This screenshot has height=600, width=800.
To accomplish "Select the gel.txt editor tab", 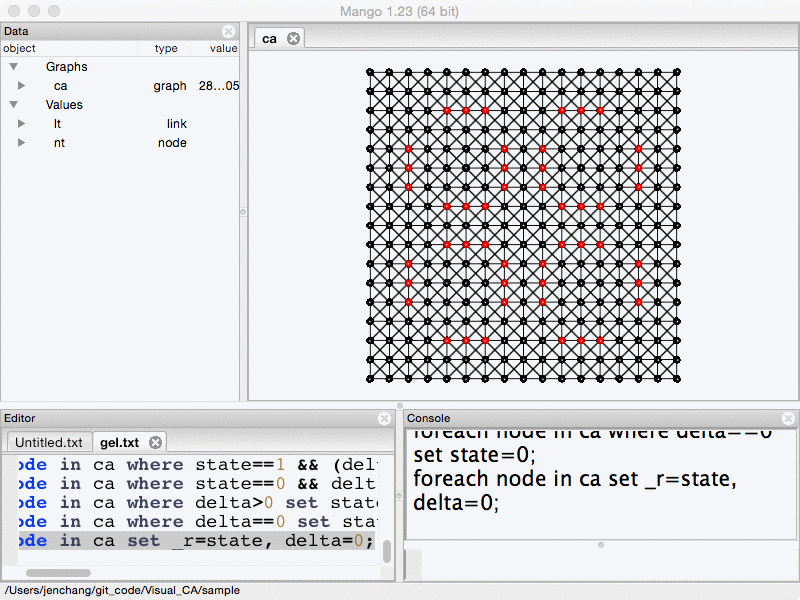I will tap(120, 442).
